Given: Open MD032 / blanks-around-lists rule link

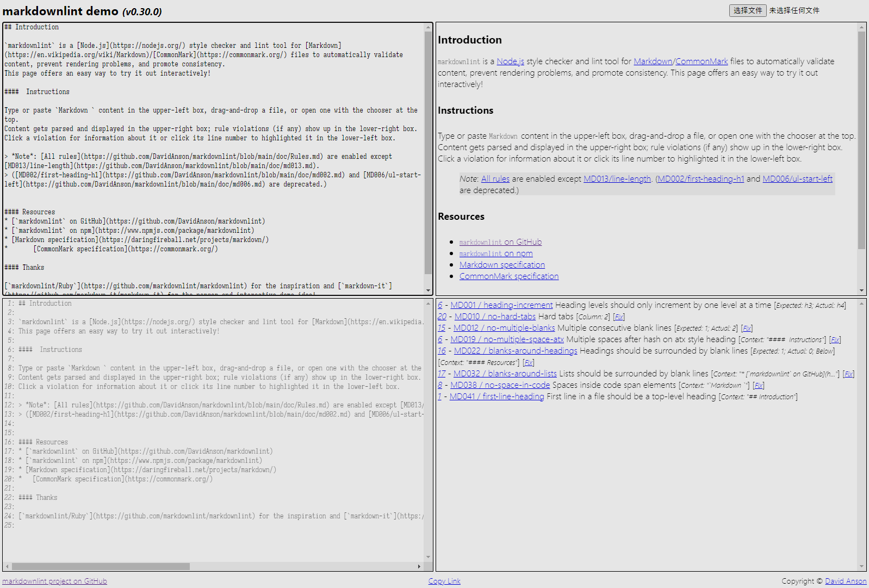Looking at the screenshot, I should (x=505, y=374).
